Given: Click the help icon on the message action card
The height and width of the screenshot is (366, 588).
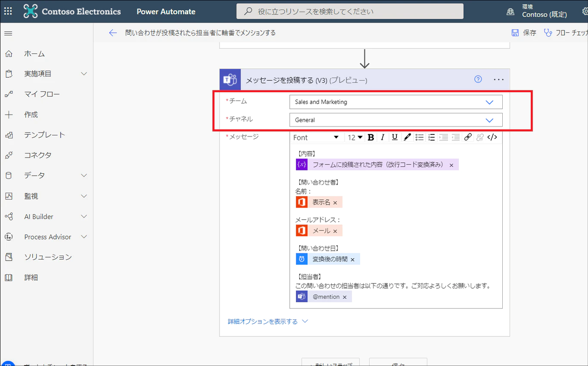Looking at the screenshot, I should (478, 79).
